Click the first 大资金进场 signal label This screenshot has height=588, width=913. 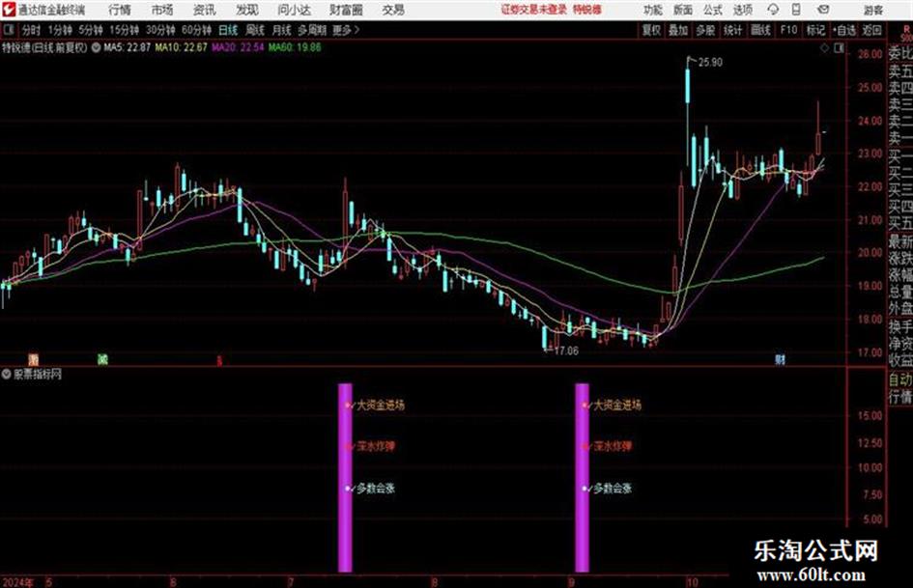(381, 405)
